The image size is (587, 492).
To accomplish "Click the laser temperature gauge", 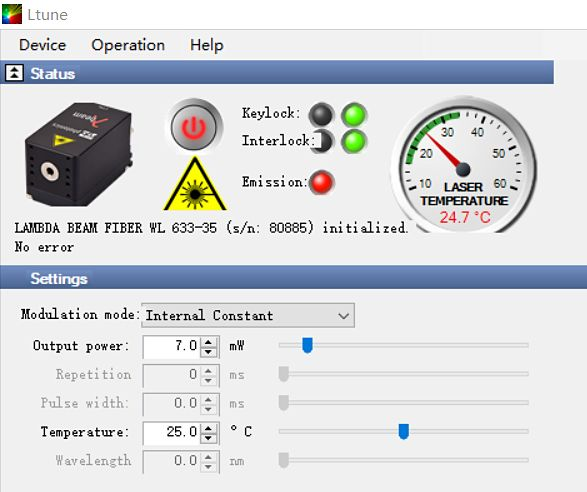I will 464,165.
